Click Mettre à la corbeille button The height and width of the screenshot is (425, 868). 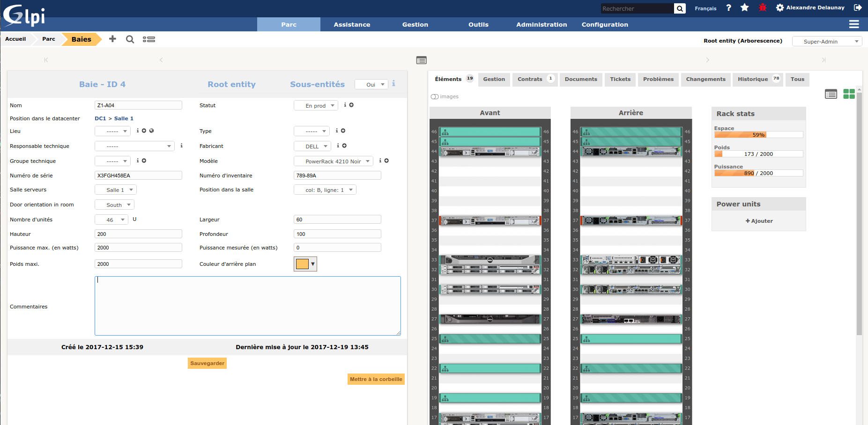pyautogui.click(x=376, y=379)
